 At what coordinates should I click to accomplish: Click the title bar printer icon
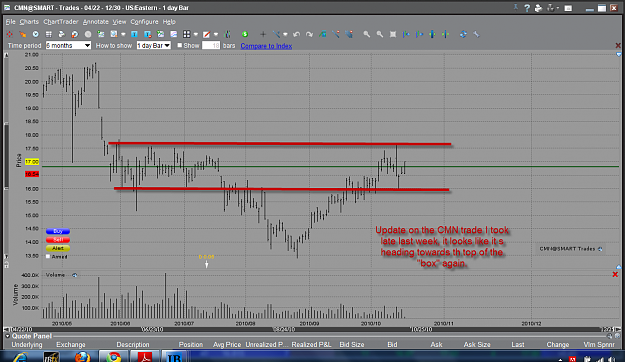(539, 8)
